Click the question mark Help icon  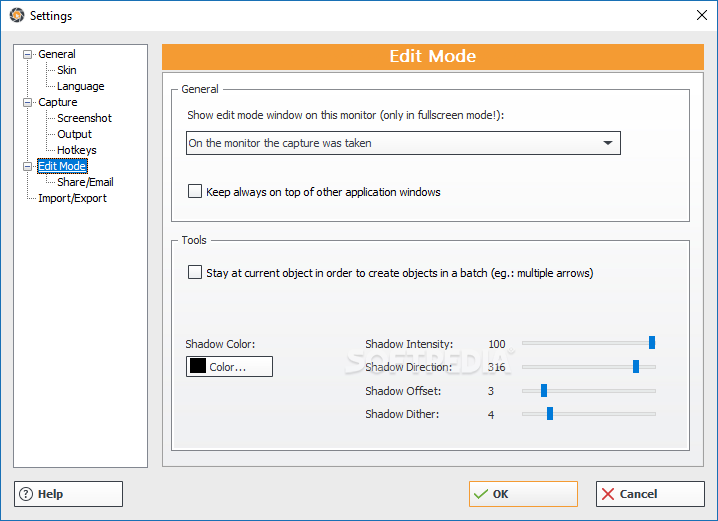coord(26,494)
